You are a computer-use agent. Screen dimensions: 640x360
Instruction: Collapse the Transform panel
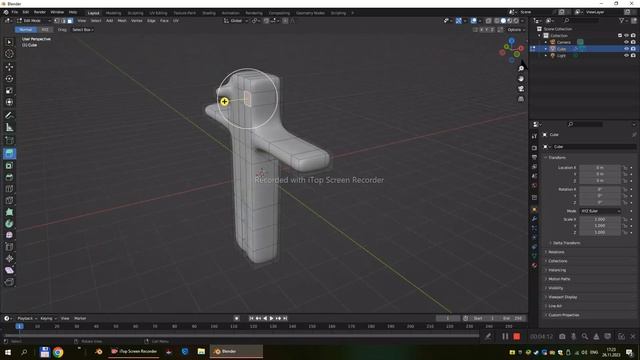click(x=557, y=158)
